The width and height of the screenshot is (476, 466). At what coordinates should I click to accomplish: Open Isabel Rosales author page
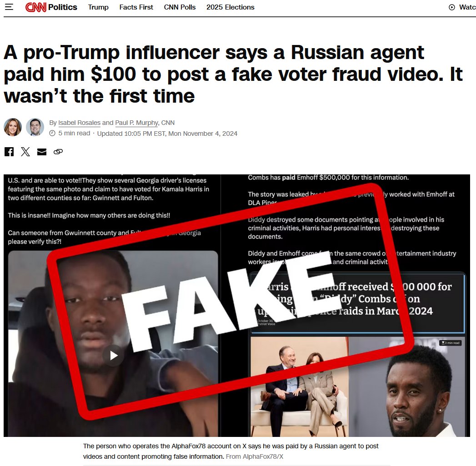coord(79,123)
